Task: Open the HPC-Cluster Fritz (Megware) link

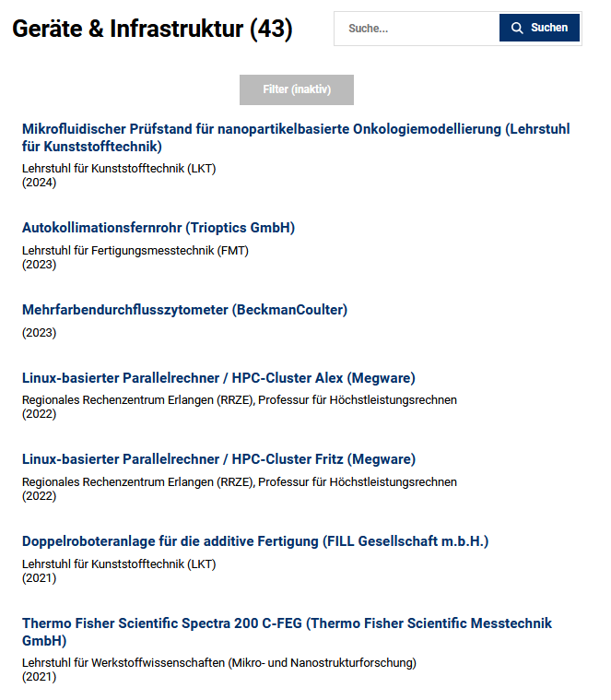Action: (x=218, y=459)
